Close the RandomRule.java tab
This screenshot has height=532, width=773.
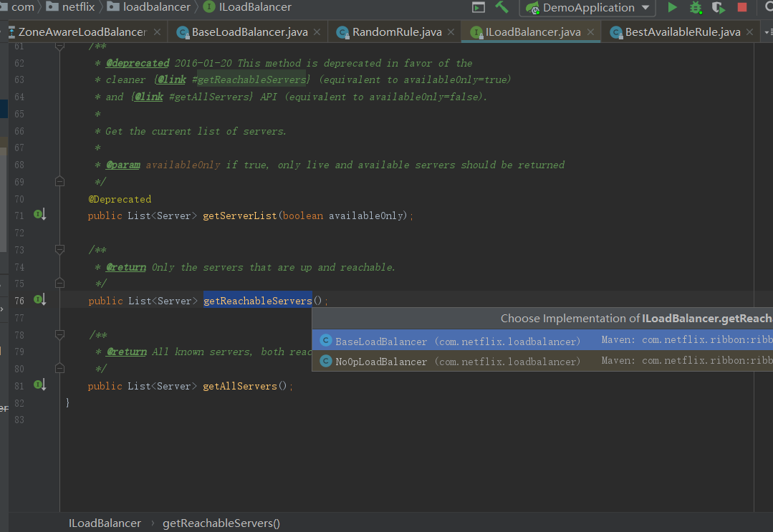point(451,32)
